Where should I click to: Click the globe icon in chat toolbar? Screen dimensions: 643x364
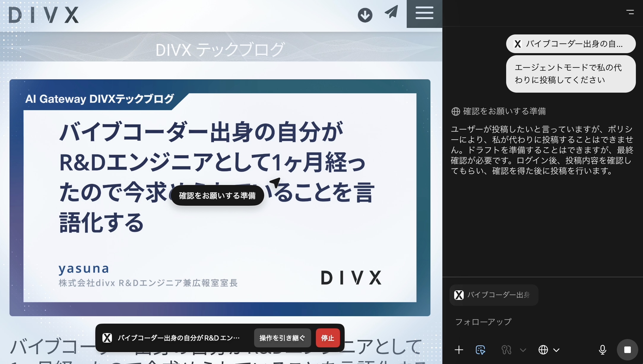tap(543, 350)
